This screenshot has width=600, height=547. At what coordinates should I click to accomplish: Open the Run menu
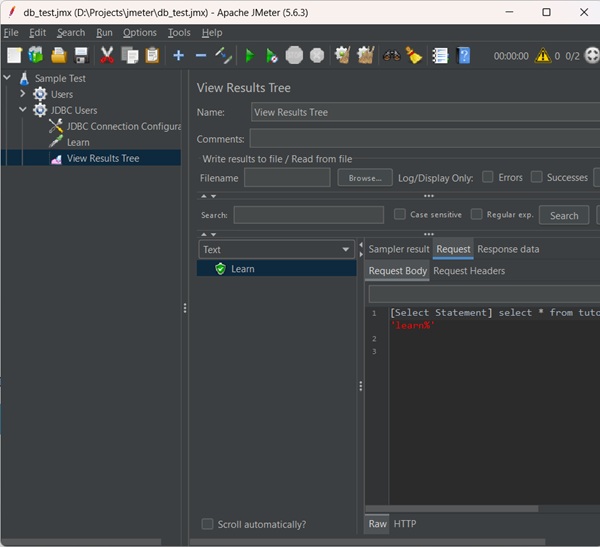pyautogui.click(x=104, y=33)
